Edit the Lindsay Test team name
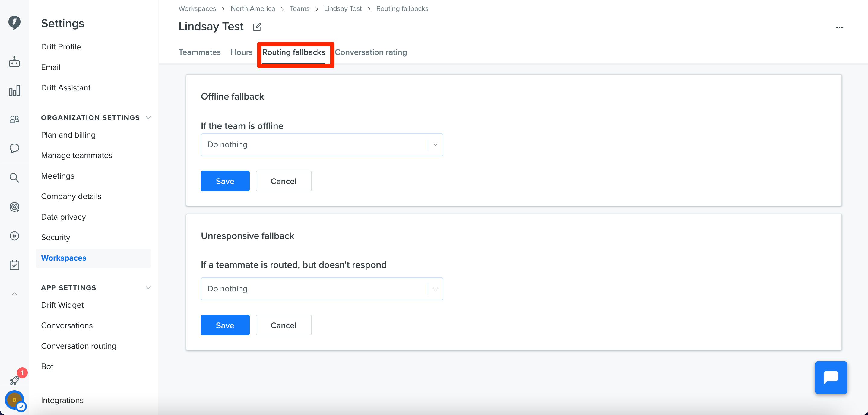The image size is (868, 415). tap(257, 27)
